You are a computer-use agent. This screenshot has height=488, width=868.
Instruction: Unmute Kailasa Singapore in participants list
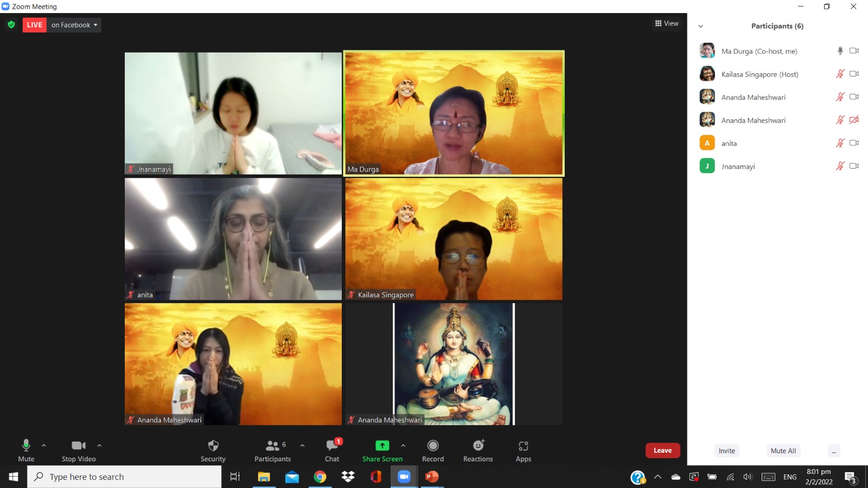click(840, 74)
